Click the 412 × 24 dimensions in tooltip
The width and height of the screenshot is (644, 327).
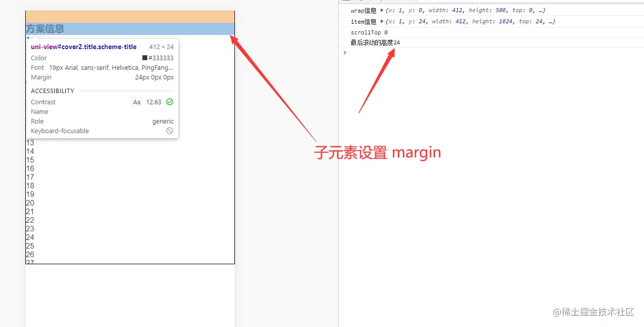(162, 47)
